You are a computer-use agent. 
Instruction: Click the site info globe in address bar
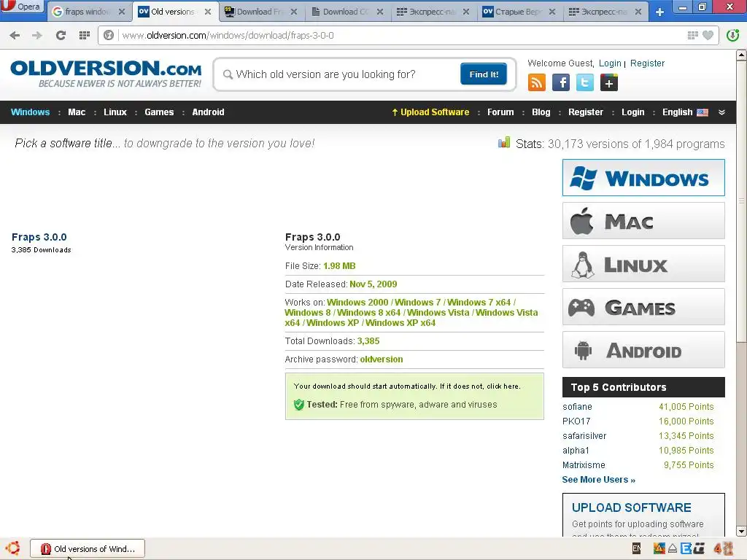109,35
